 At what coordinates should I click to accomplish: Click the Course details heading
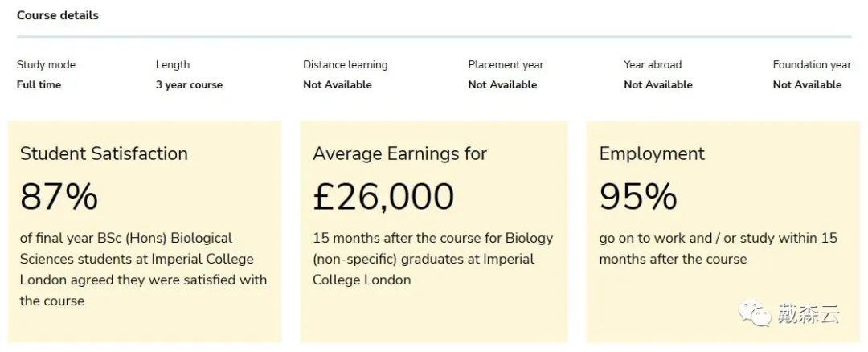58,15
